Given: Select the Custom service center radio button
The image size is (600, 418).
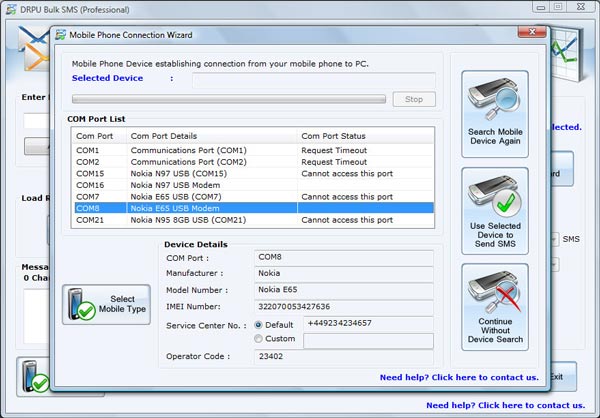Looking at the screenshot, I should click(x=259, y=340).
